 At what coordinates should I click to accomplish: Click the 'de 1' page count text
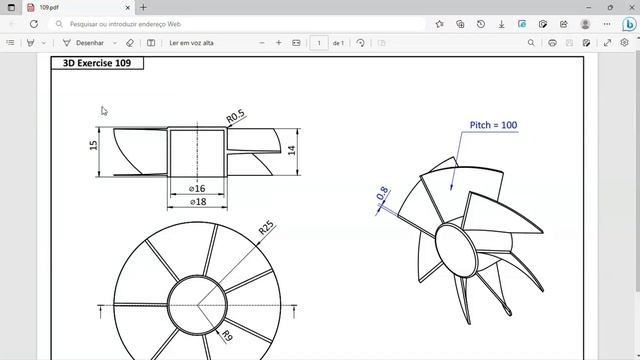(338, 43)
